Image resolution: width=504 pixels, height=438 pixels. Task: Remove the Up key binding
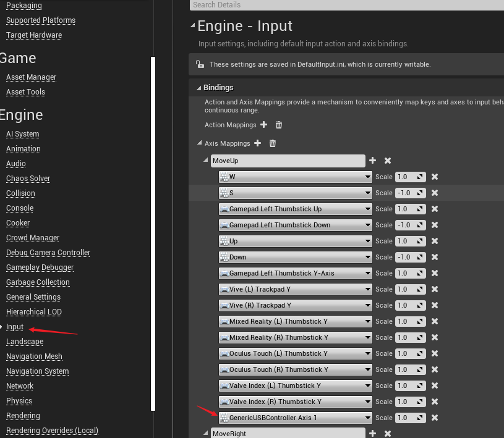coord(435,241)
